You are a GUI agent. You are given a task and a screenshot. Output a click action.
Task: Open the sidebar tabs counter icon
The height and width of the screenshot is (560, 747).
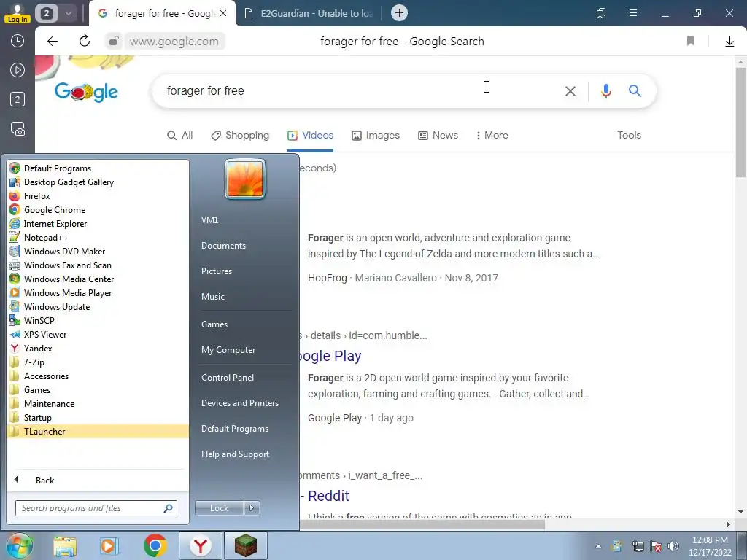tap(18, 99)
